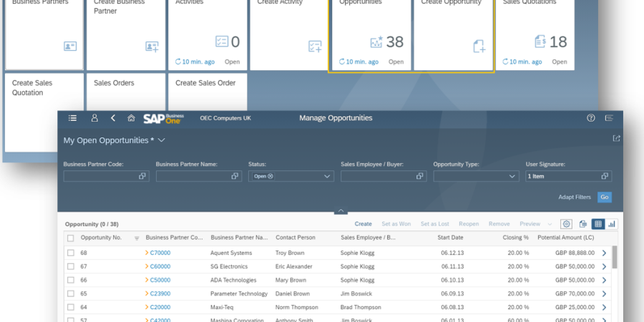Click Set as Lost
644x322 pixels.
tap(435, 224)
